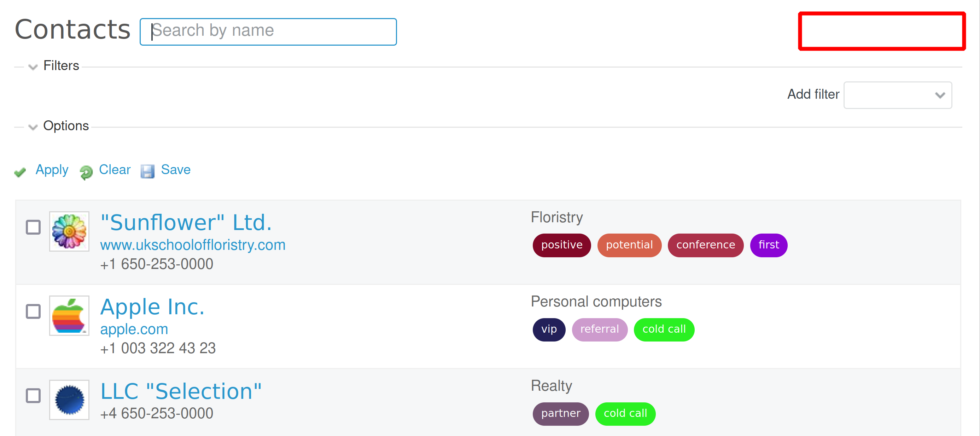
Task: Click the rainbow Apple logo icon
Action: (69, 315)
